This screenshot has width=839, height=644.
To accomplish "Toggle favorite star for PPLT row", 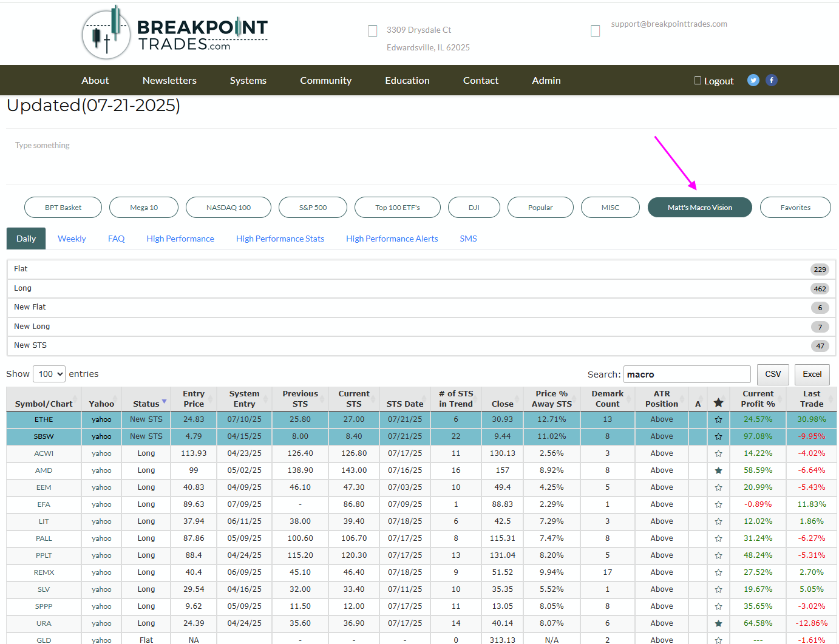I will [718, 555].
